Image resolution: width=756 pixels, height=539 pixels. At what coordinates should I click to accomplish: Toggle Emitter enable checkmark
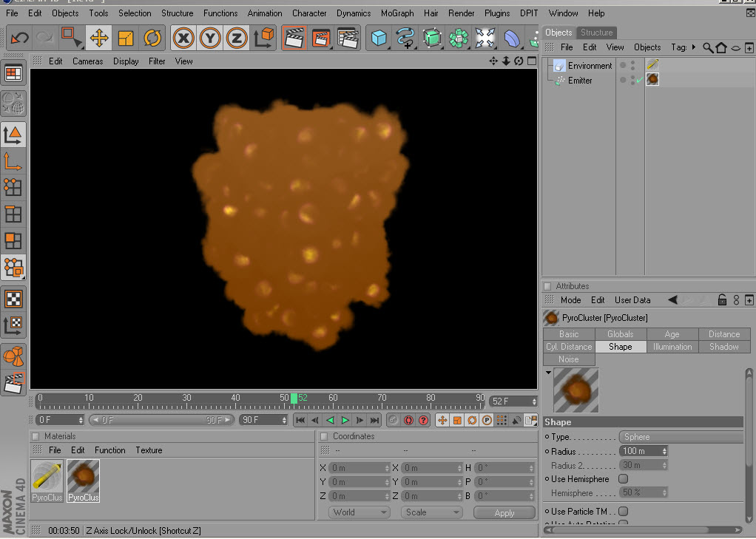coord(640,80)
